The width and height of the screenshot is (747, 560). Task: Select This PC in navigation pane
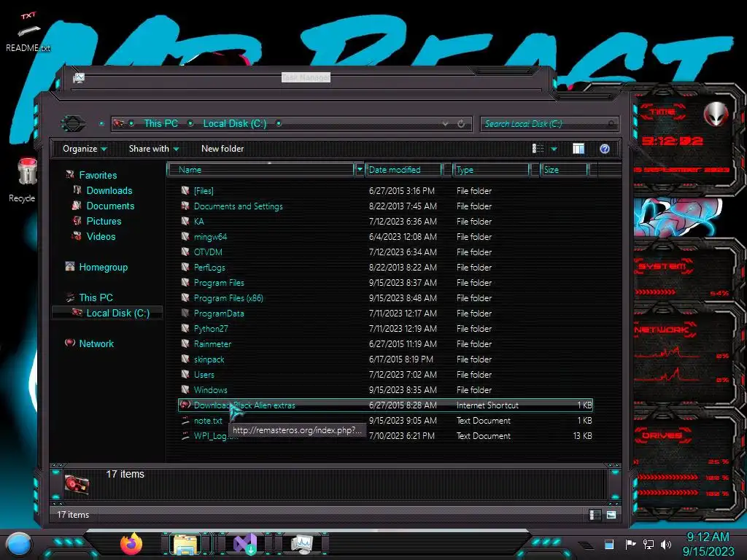(x=96, y=297)
